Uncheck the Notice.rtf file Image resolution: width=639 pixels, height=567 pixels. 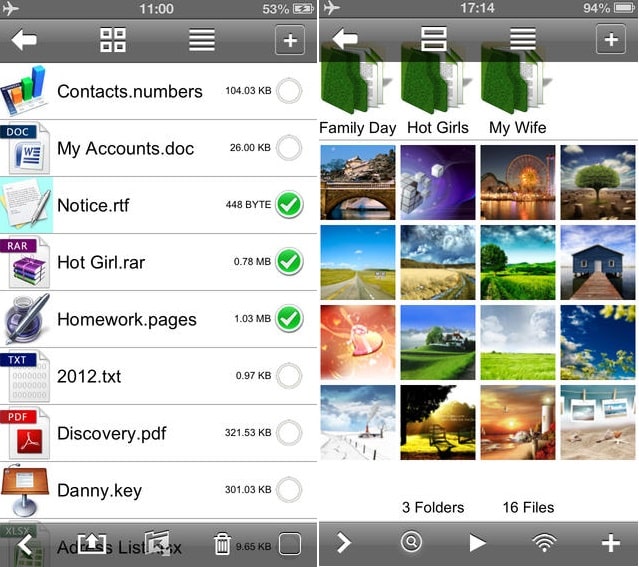tap(289, 205)
